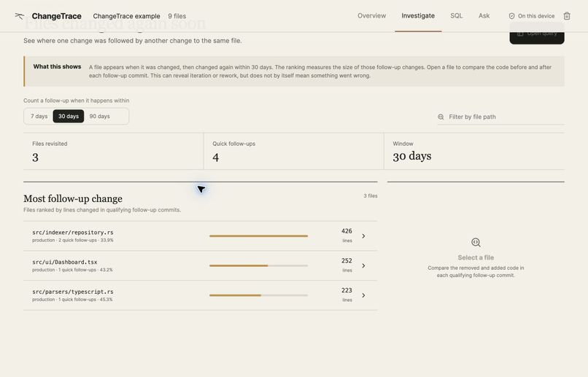This screenshot has height=377, width=588.
Task: Click the Window 30 days value
Action: pos(411,156)
